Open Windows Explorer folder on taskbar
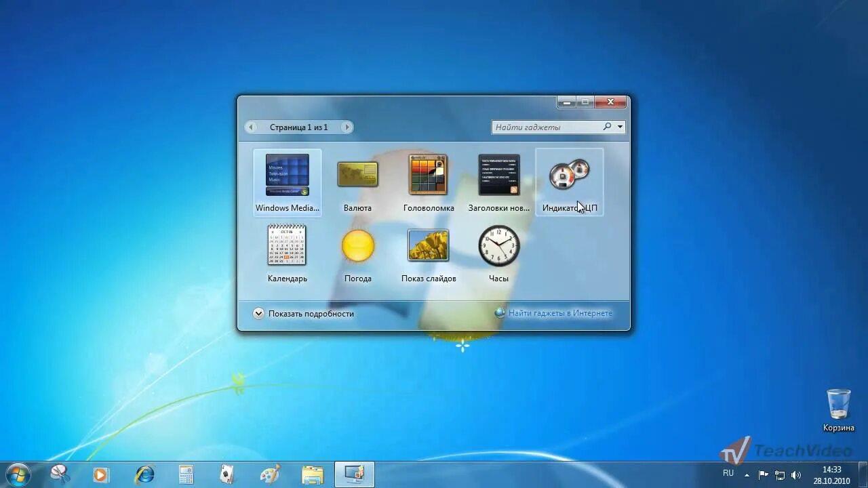Image resolution: width=868 pixels, height=488 pixels. click(313, 475)
